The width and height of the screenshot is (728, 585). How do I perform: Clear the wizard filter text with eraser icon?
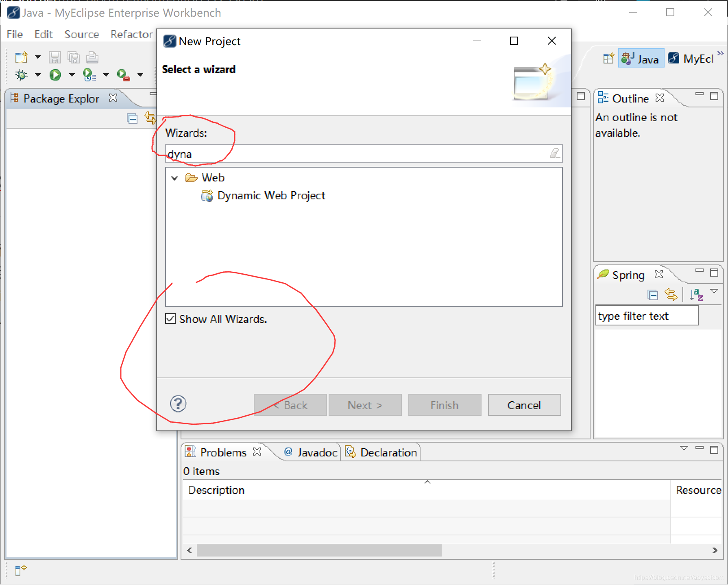(x=554, y=153)
